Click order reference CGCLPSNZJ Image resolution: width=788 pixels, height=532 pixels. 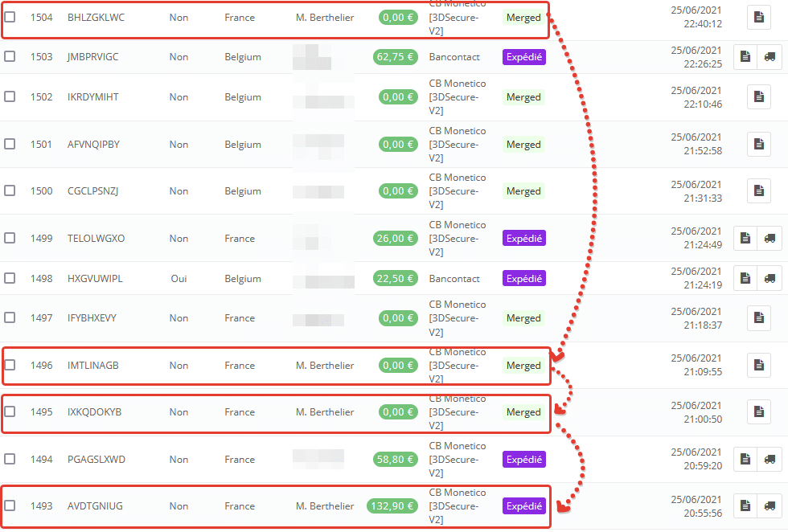(x=93, y=191)
